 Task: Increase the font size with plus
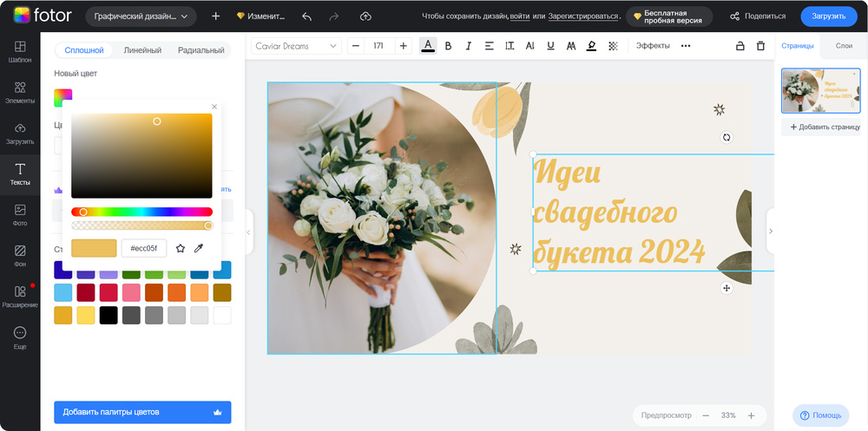click(403, 46)
